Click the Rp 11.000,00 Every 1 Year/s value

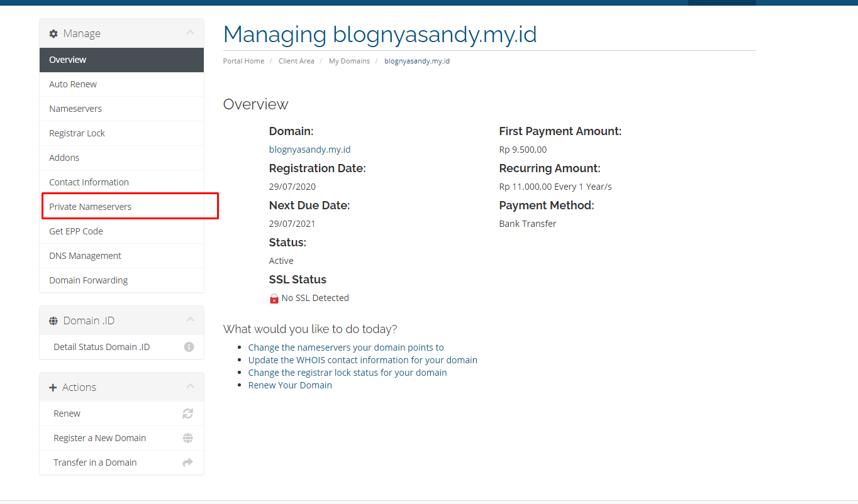click(555, 187)
